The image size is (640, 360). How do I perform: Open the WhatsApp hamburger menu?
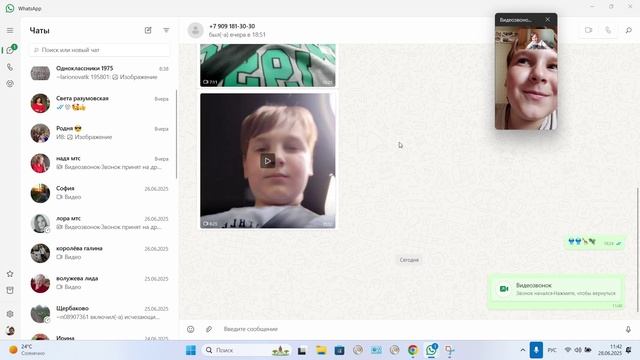pyautogui.click(x=10, y=31)
